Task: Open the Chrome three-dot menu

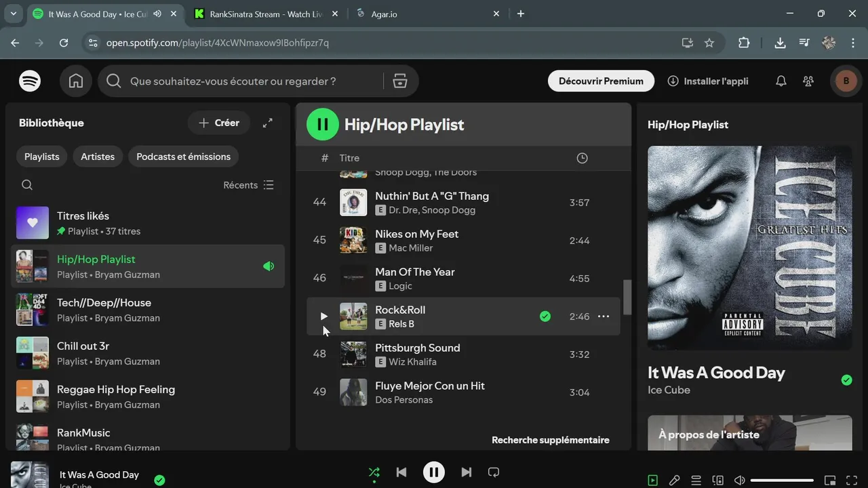Action: click(853, 43)
